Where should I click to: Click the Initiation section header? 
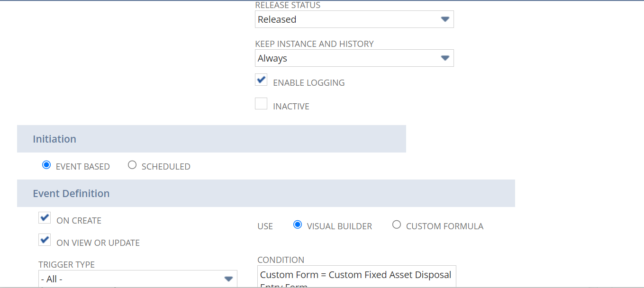pos(54,139)
